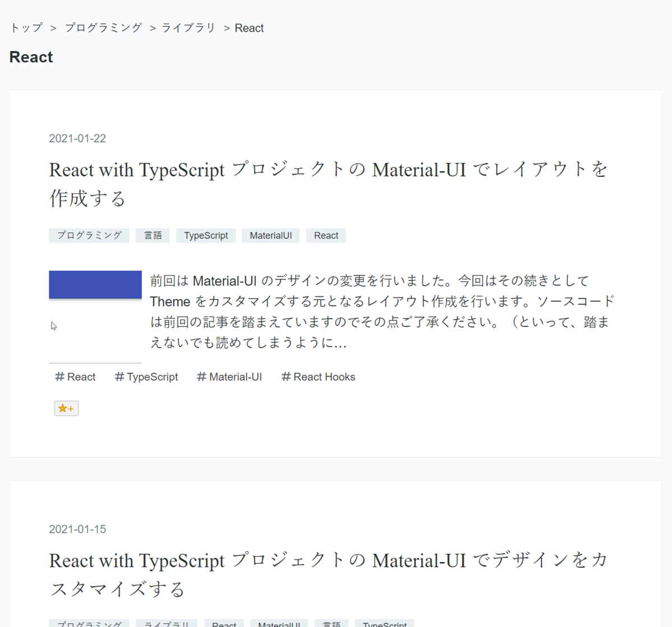Click the 2021-01-15 date link
The height and width of the screenshot is (627, 672).
point(77,529)
